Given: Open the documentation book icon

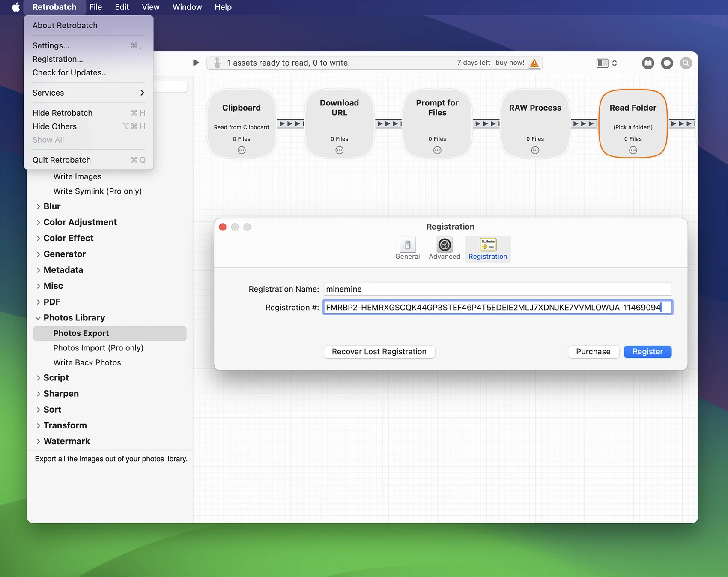Looking at the screenshot, I should pos(648,63).
